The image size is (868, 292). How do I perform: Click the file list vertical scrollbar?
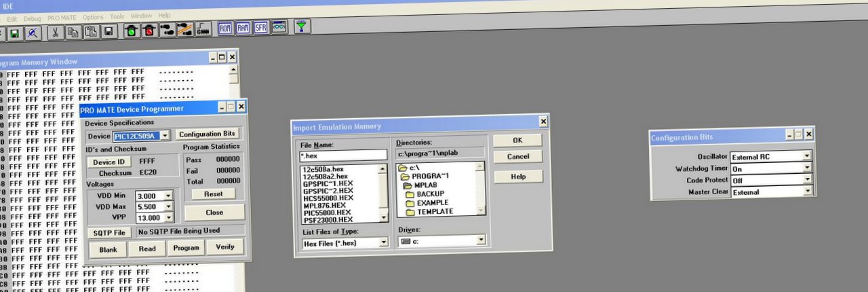tap(384, 194)
